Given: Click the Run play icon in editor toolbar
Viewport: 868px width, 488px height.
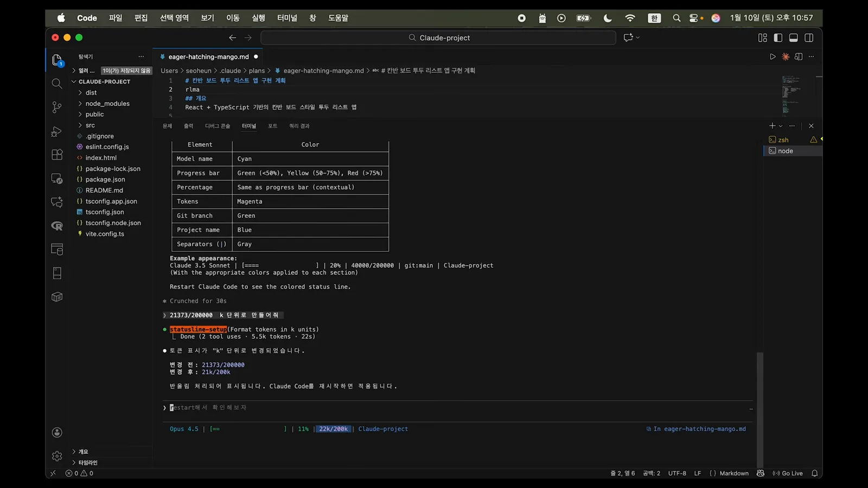Looking at the screenshot, I should click(x=773, y=56).
